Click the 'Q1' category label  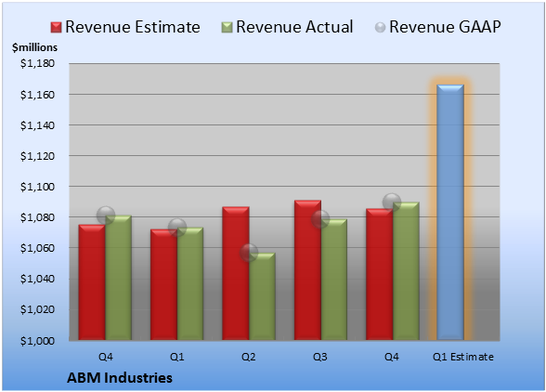point(176,357)
